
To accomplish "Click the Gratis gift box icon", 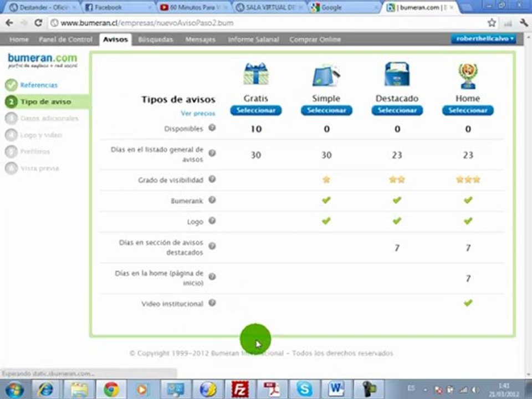I will [x=256, y=74].
